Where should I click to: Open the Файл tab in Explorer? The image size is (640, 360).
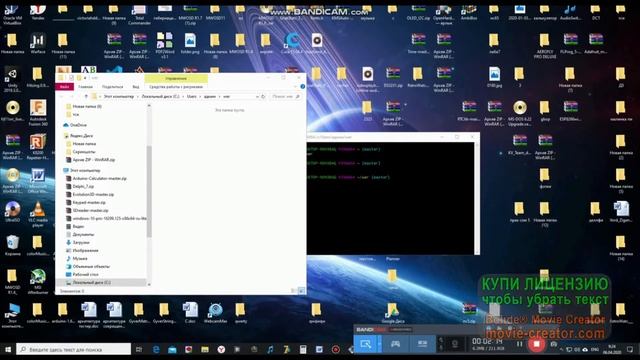(64, 87)
